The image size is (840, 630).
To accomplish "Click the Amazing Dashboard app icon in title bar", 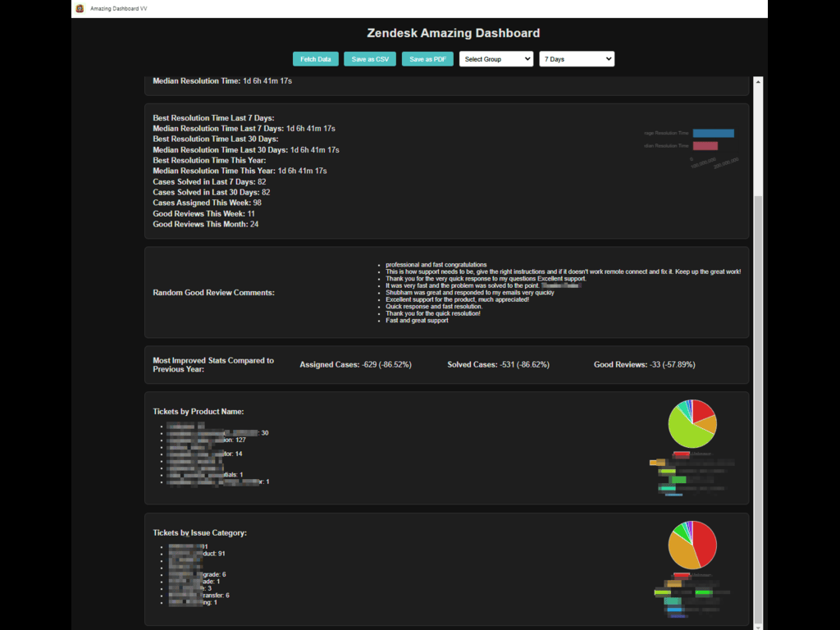I will (80, 8).
